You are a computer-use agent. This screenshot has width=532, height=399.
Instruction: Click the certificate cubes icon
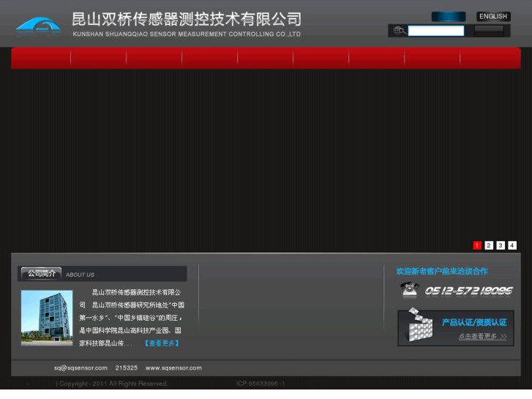[420, 325]
